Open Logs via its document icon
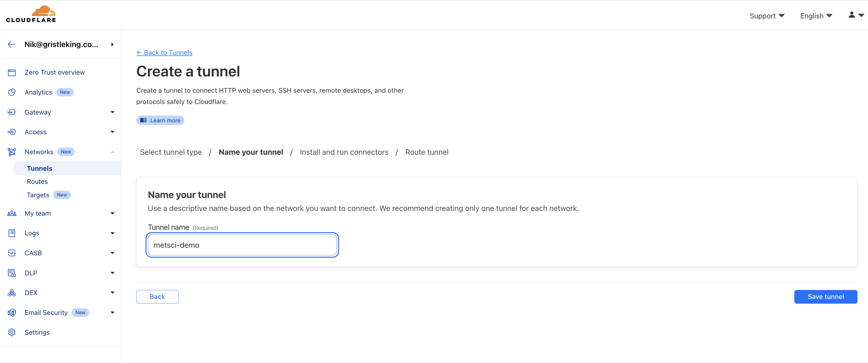Image resolution: width=868 pixels, height=363 pixels. (x=12, y=233)
